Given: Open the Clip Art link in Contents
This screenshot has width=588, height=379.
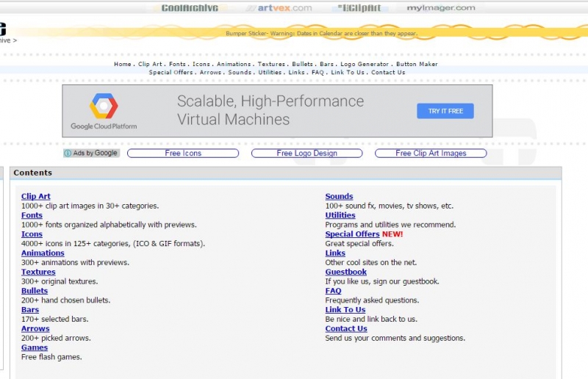Looking at the screenshot, I should (36, 196).
